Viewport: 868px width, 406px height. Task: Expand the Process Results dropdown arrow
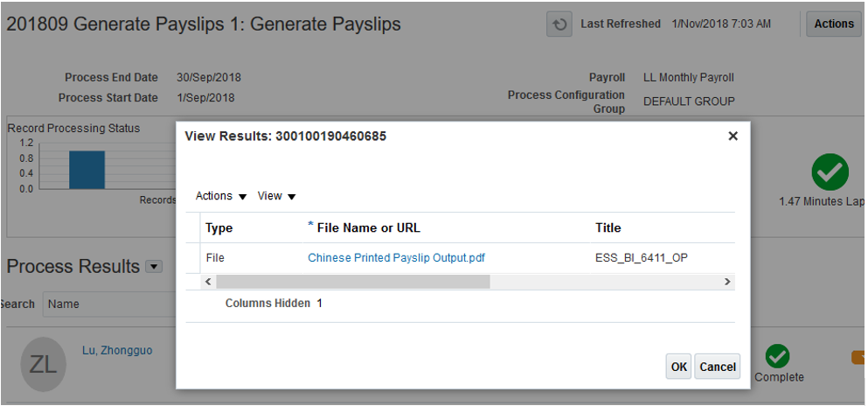point(154,266)
